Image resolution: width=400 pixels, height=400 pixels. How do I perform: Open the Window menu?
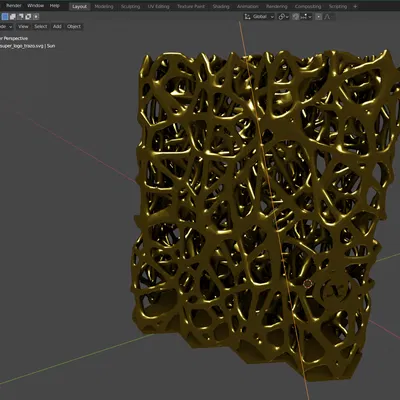[35, 6]
